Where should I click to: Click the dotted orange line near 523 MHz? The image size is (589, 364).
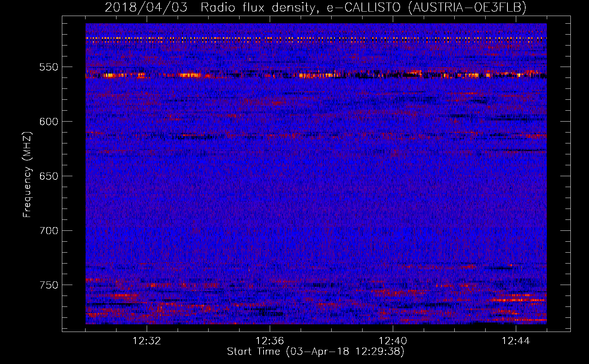316,38
